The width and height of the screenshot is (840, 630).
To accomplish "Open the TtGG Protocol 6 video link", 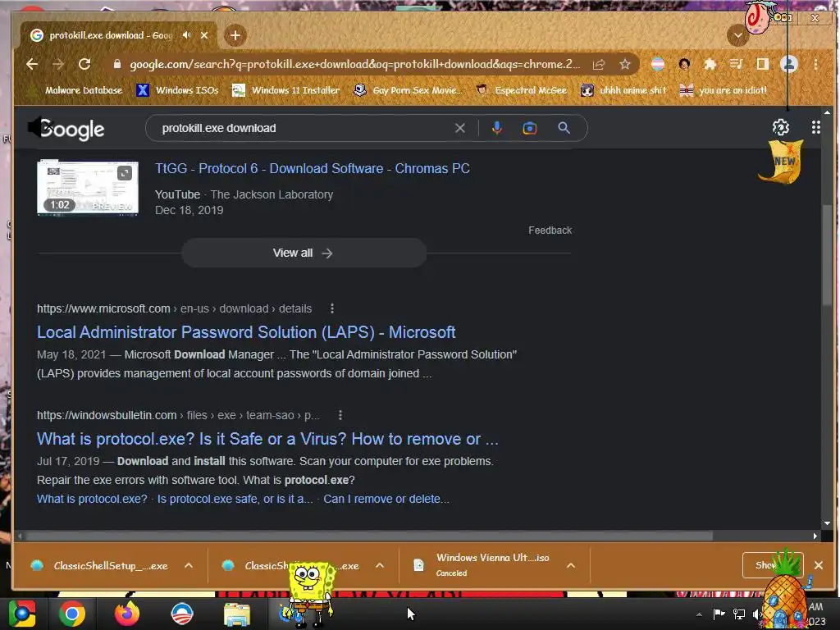I will coord(312,168).
